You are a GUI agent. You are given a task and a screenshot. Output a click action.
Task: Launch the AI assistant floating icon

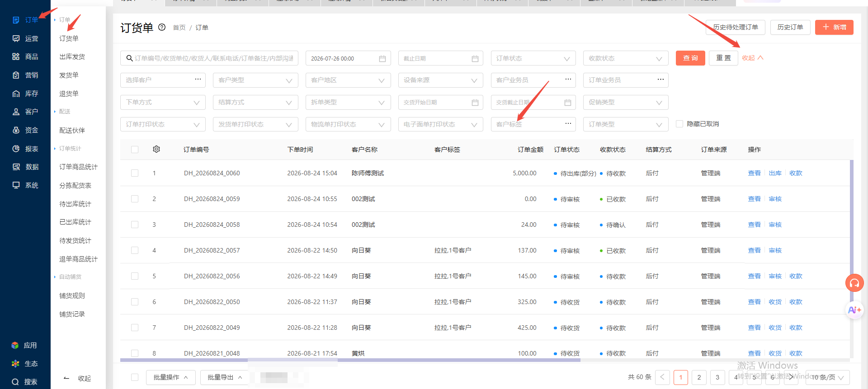[854, 310]
